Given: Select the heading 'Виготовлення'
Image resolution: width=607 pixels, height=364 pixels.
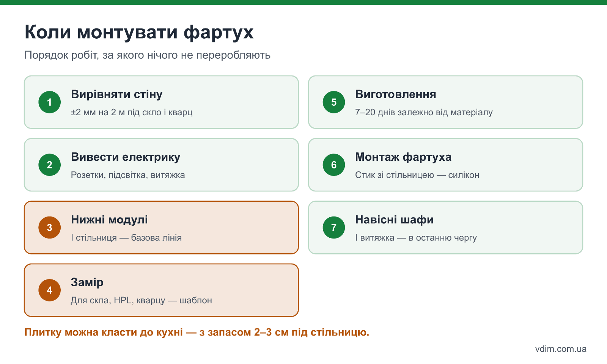Looking at the screenshot, I should click(x=396, y=94).
